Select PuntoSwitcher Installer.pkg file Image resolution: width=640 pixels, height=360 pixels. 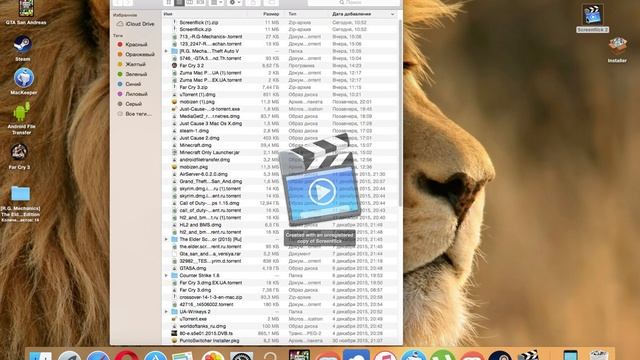[x=280, y=341]
